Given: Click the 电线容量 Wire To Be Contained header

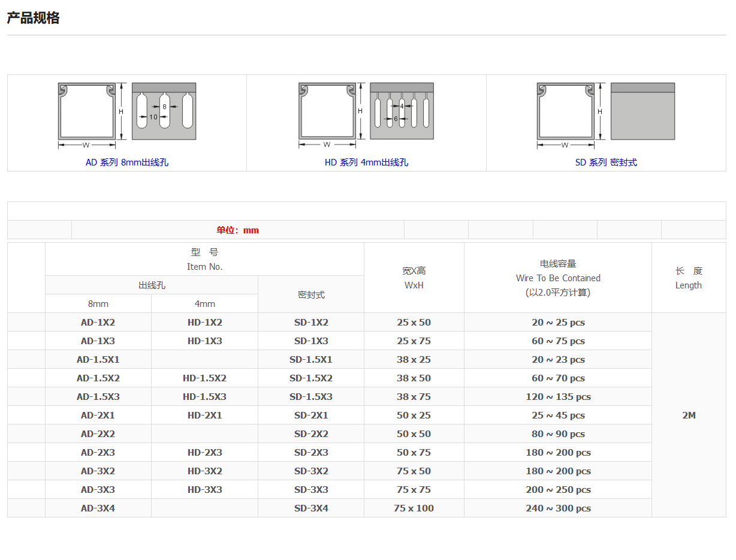Looking at the screenshot, I should (x=558, y=278).
